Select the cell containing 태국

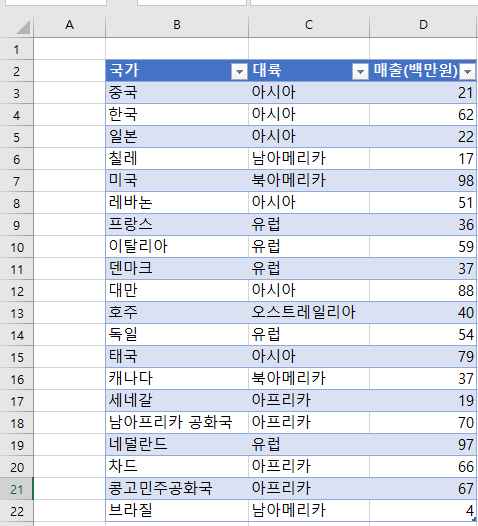click(x=177, y=357)
